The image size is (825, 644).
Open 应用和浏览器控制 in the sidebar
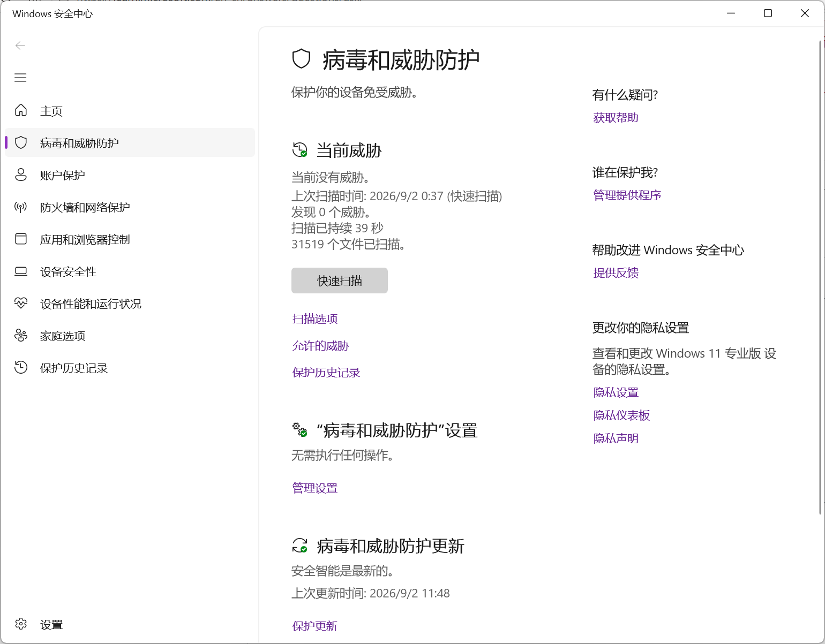(x=130, y=239)
